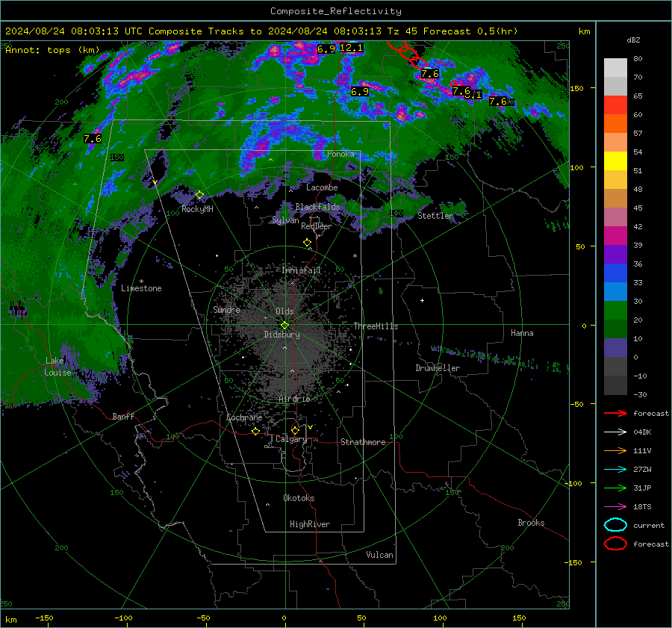Click the Sylvan label
672x628 pixels.
pos(285,220)
